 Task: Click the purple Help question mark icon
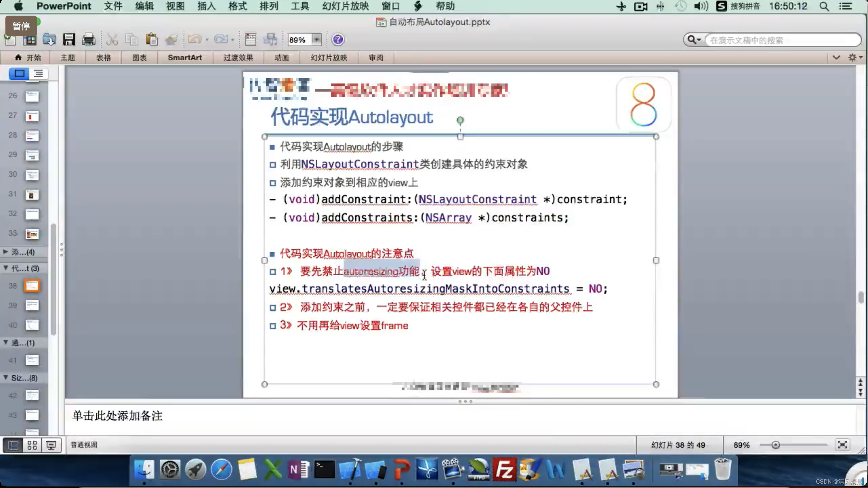pos(338,40)
